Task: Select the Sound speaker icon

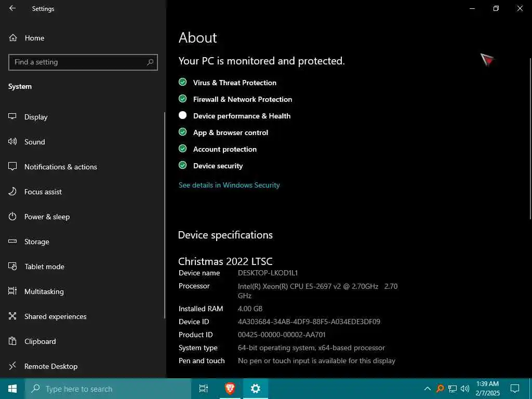Action: [12, 141]
